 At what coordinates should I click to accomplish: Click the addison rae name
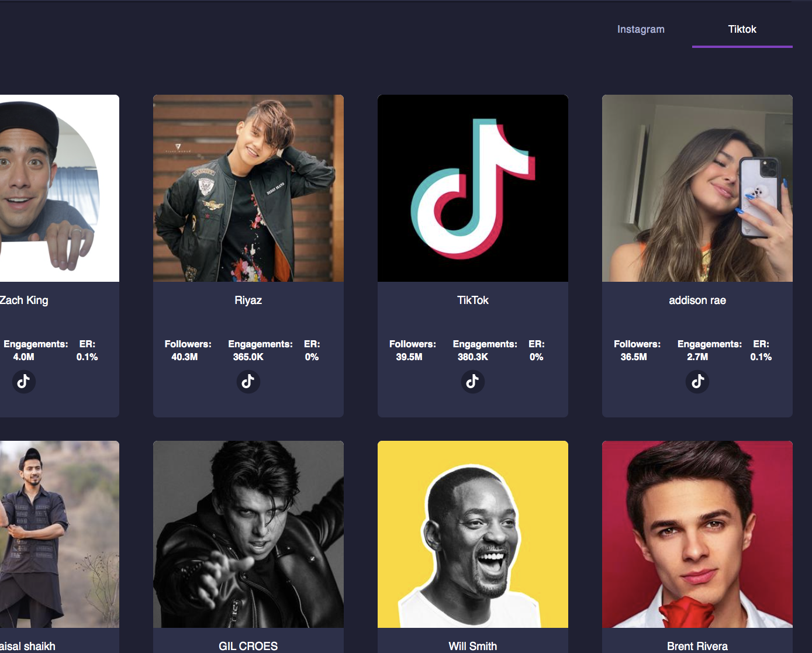pyautogui.click(x=697, y=300)
